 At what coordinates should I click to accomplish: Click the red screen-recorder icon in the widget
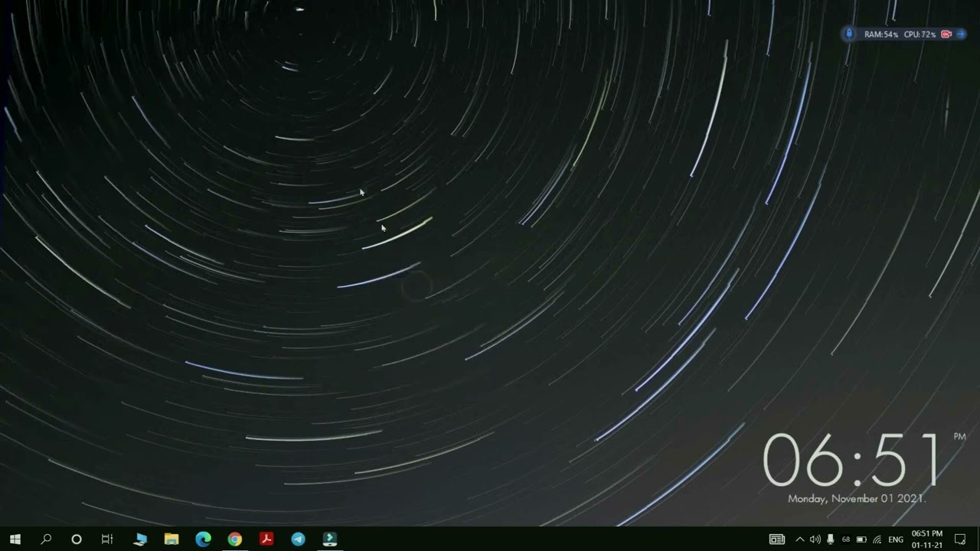tap(946, 34)
